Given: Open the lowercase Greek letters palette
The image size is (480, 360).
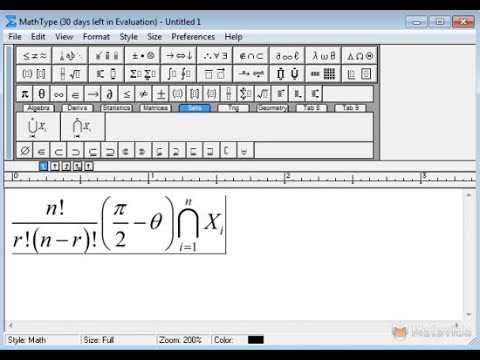Looking at the screenshot, I should tap(324, 56).
